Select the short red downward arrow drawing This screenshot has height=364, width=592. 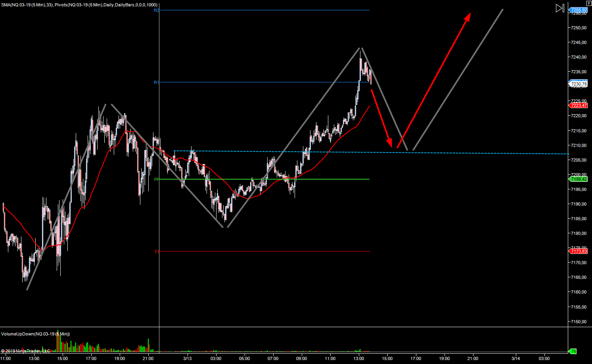(x=381, y=118)
